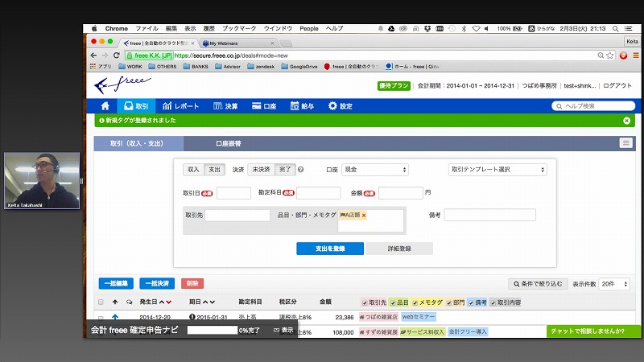Viewport: 644px width, 362px height.
Task: Tick the select-all checkbox in table header
Action: point(101,302)
